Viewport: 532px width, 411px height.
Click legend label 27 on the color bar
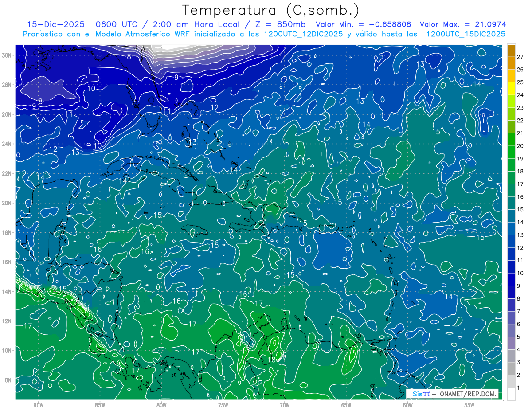(520, 57)
